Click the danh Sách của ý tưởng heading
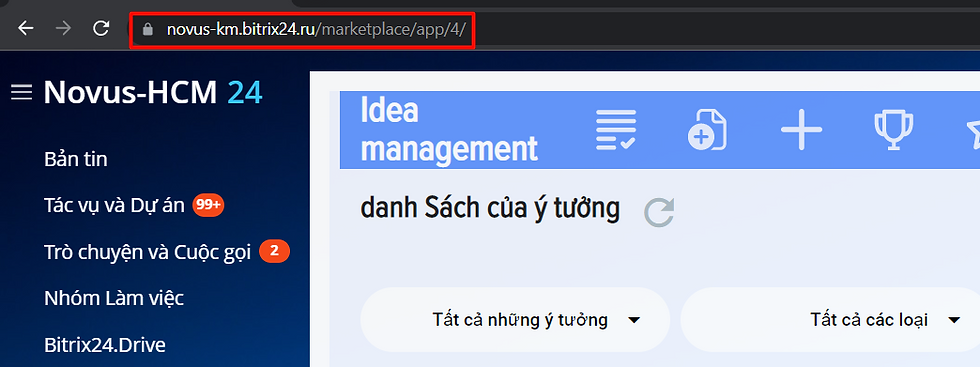This screenshot has width=980, height=367. click(x=490, y=208)
